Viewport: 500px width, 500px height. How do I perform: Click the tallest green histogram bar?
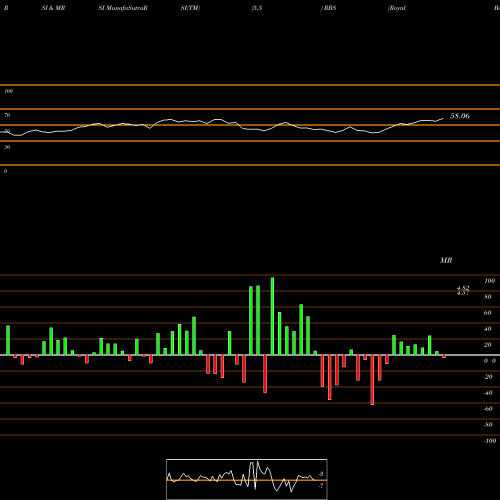click(x=272, y=316)
